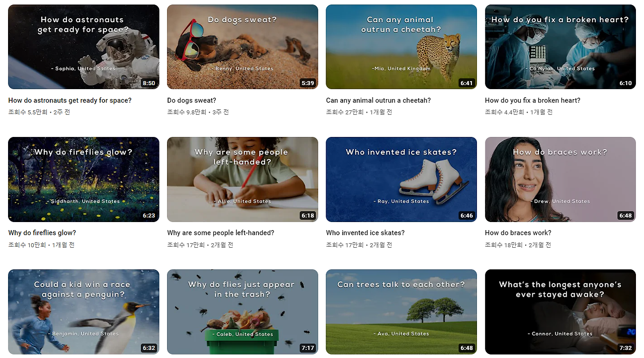
Task: Open the 'Who invented ice skates?' title link
Action: [x=365, y=233]
